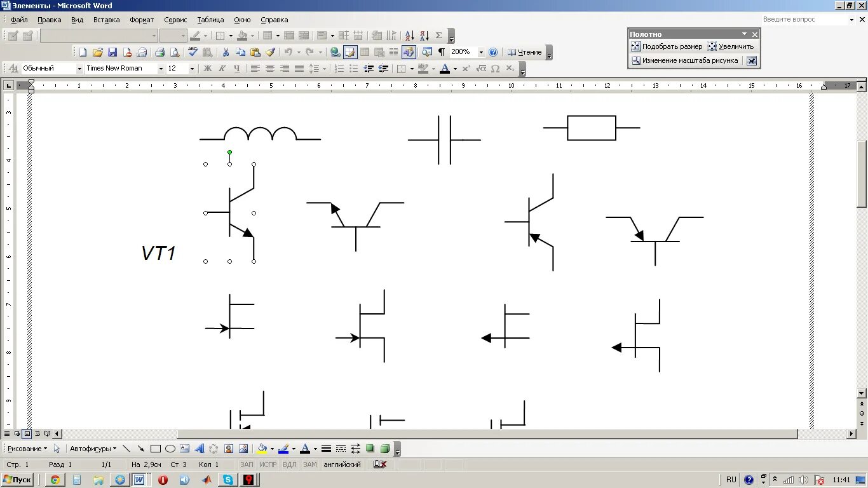Select the Rectangle drawing tool

156,449
